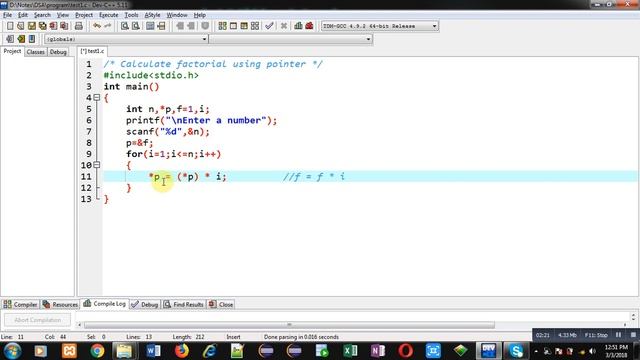Viewport: 640px width, 360px height.
Task: Click "Done parsing" status bar message
Action: [x=301, y=337]
